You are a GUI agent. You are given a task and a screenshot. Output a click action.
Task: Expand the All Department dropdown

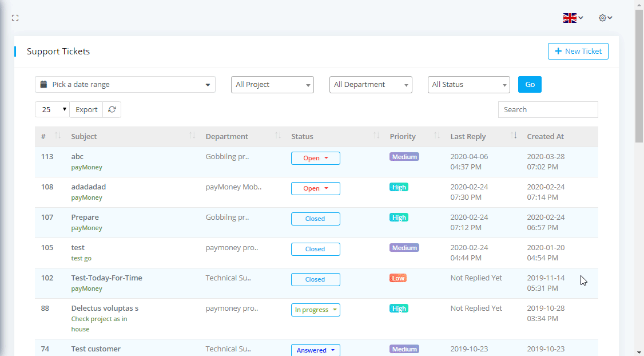(x=371, y=85)
